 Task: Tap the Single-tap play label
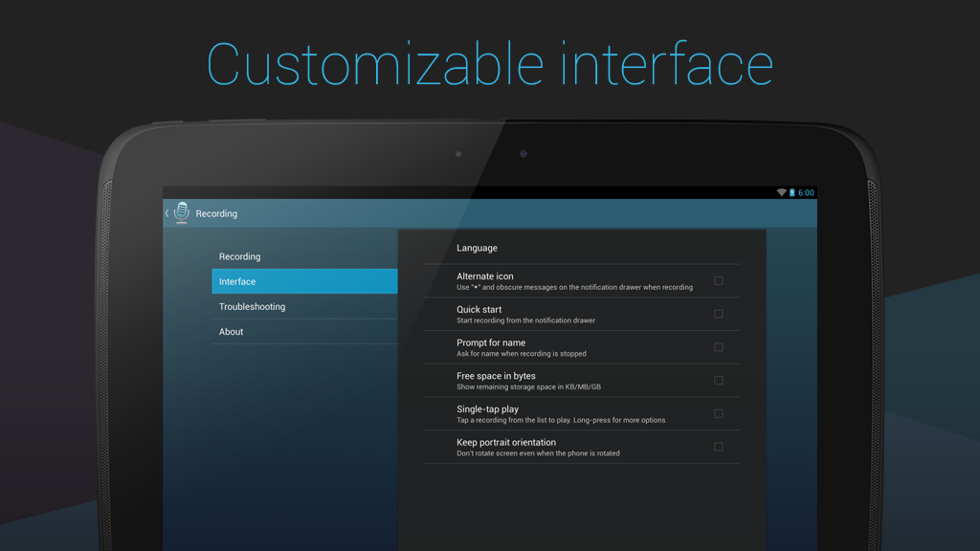click(487, 409)
